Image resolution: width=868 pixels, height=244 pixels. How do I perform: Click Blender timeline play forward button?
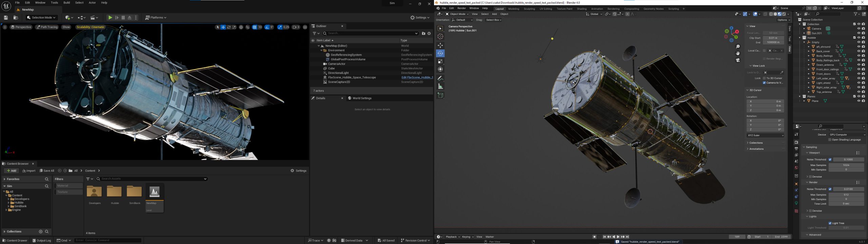pyautogui.click(x=618, y=237)
